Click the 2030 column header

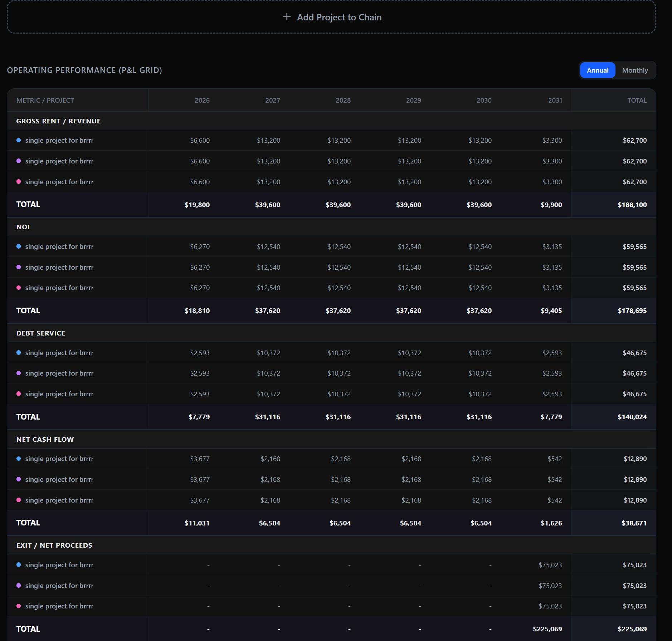tap(484, 101)
